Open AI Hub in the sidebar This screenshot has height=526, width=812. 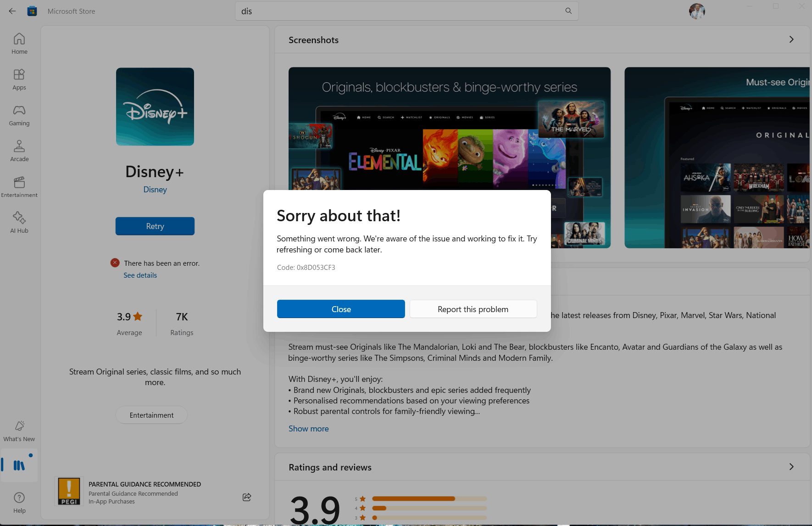coord(19,223)
